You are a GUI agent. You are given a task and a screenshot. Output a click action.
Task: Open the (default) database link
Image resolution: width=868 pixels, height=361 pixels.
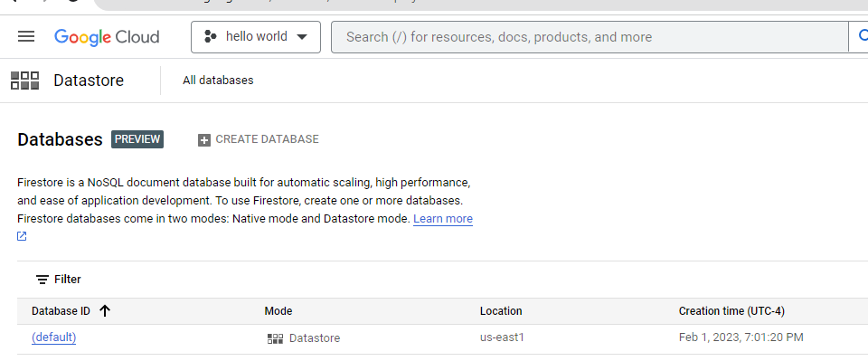click(53, 337)
